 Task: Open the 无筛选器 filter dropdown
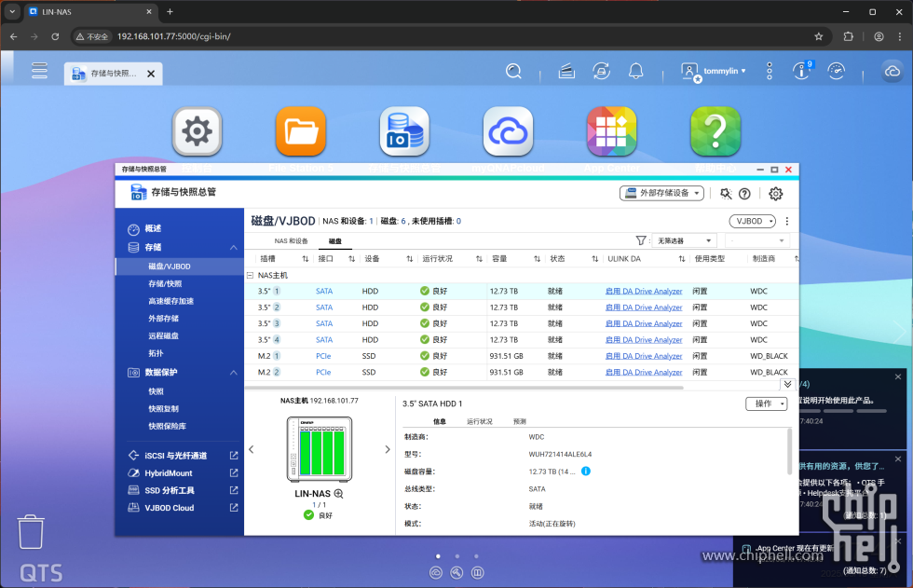(x=684, y=240)
